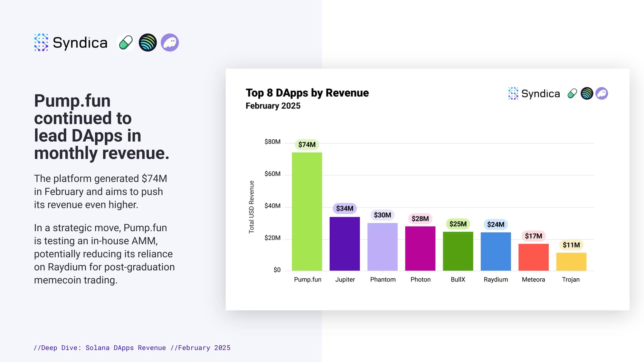Select the lavender Phantom bar
Screen dimensions: 644x362
pyautogui.click(x=383, y=247)
